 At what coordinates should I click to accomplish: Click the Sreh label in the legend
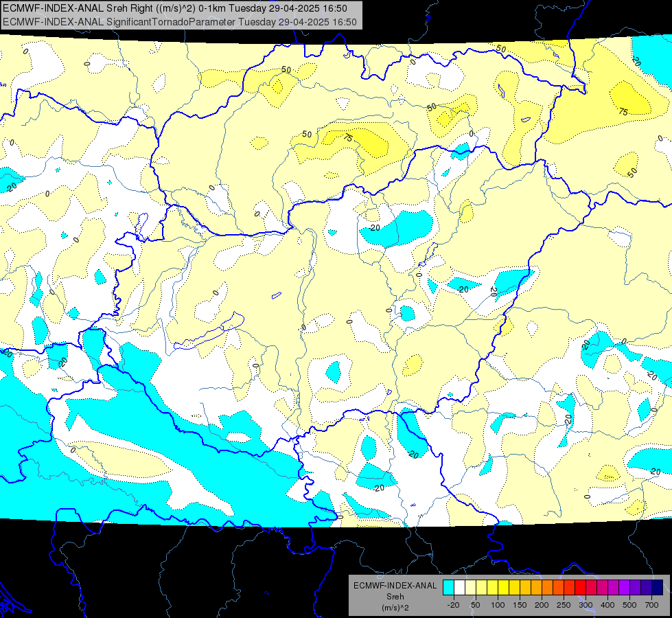coord(395,597)
